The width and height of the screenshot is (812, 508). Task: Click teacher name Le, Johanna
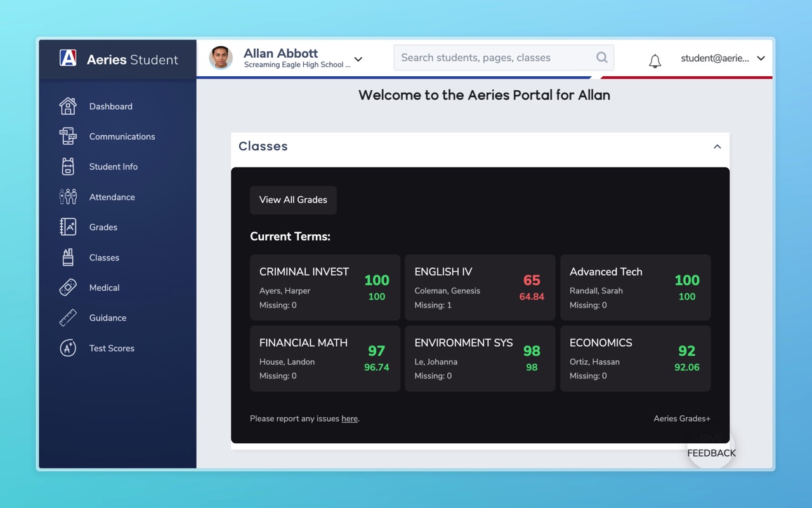click(x=436, y=362)
